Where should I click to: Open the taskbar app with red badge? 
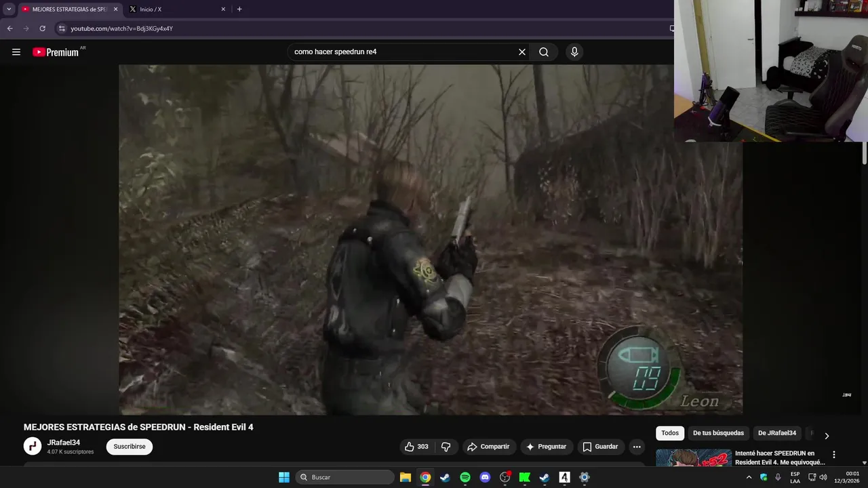pyautogui.click(x=505, y=477)
